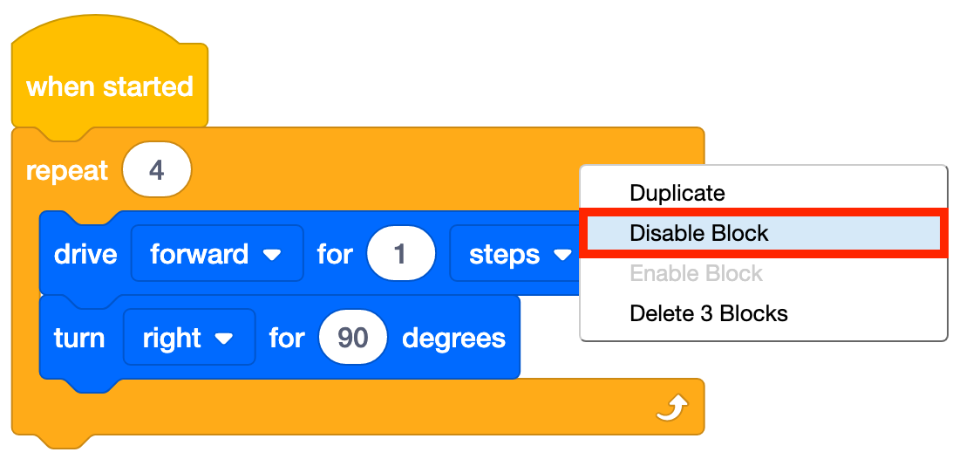This screenshot has height=466, width=980.
Task: Click the drive distance field showing 1
Action: 400,254
